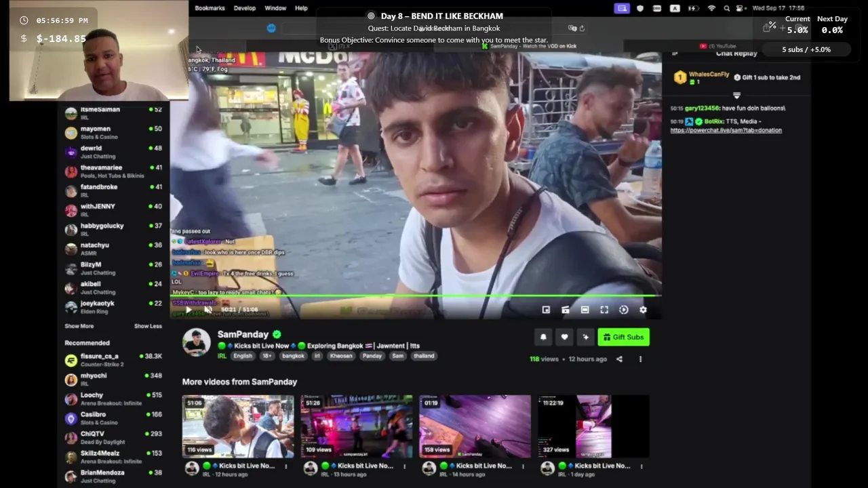Open Wi-Fi status menu icon
The image size is (868, 488).
pos(711,8)
